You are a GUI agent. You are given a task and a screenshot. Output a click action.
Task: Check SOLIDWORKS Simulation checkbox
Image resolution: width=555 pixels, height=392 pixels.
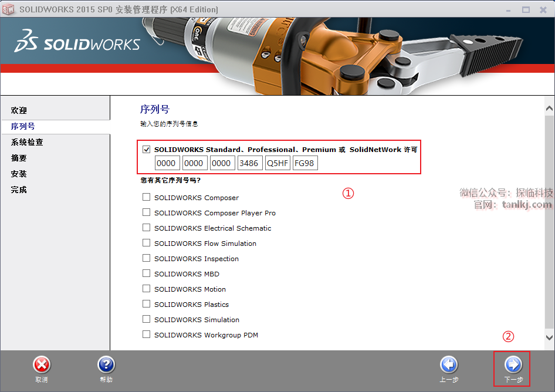(x=146, y=319)
